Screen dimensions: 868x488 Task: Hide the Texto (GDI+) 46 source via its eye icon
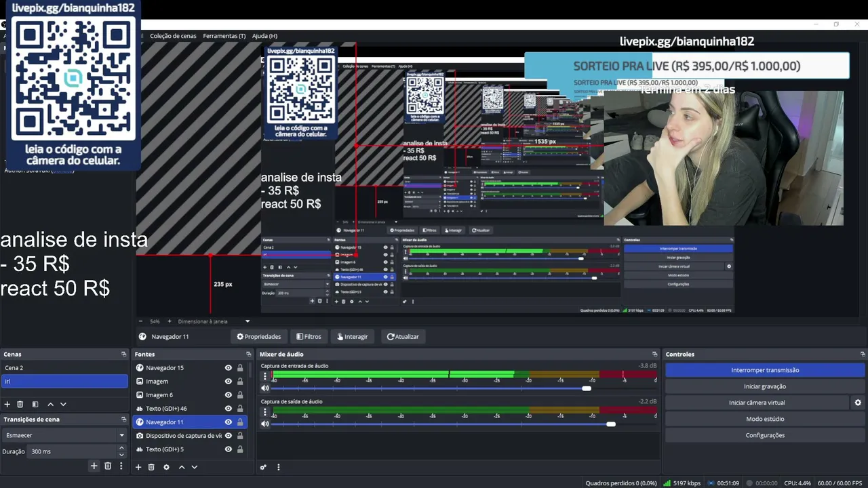[x=229, y=409]
